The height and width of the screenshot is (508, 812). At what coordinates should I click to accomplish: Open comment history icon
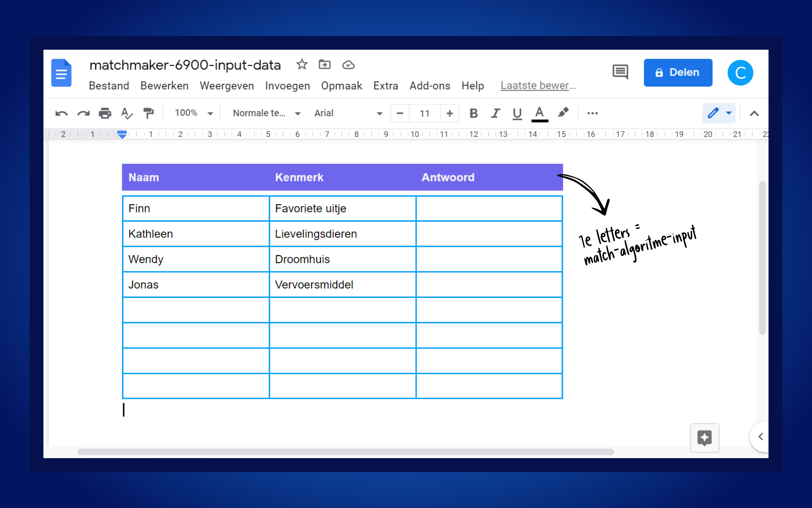[x=620, y=72]
